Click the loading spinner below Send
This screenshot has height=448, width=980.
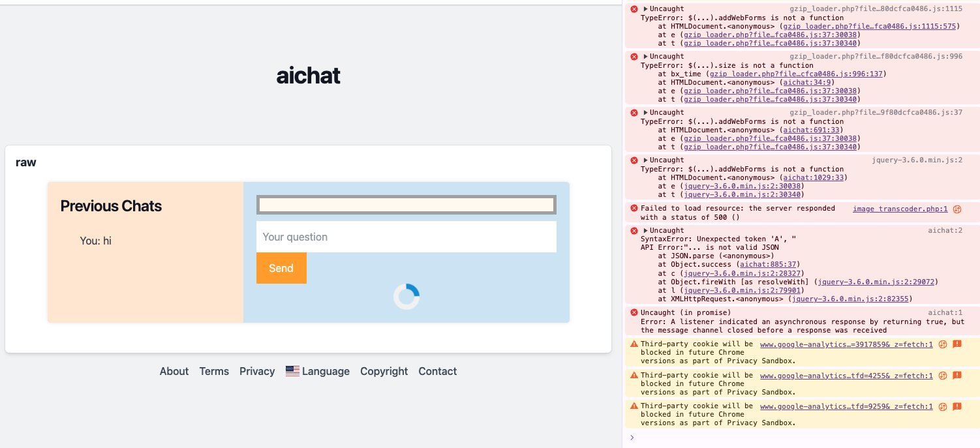click(406, 297)
